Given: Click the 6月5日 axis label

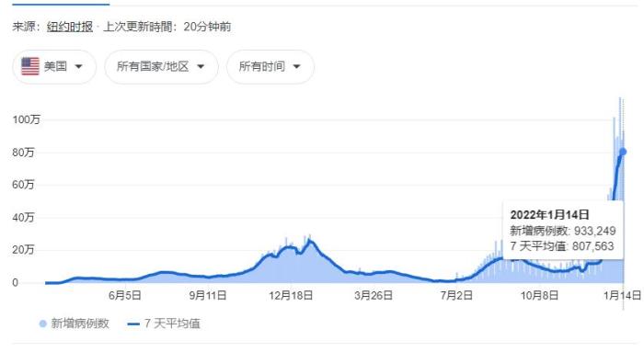Looking at the screenshot, I should click(x=125, y=295).
